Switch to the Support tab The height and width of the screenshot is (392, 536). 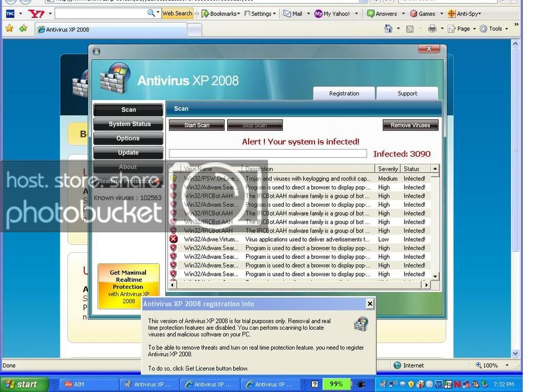coord(407,94)
